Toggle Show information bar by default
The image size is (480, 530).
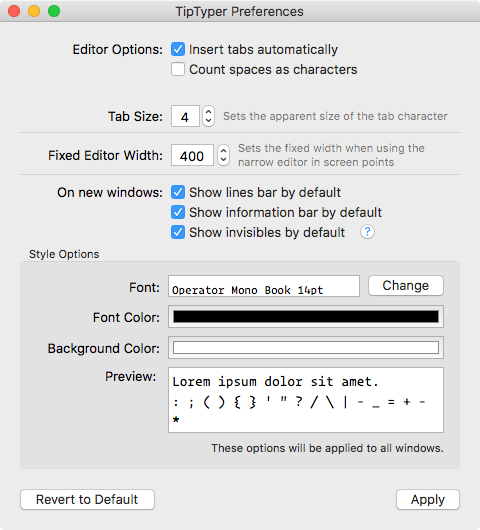tap(178, 212)
